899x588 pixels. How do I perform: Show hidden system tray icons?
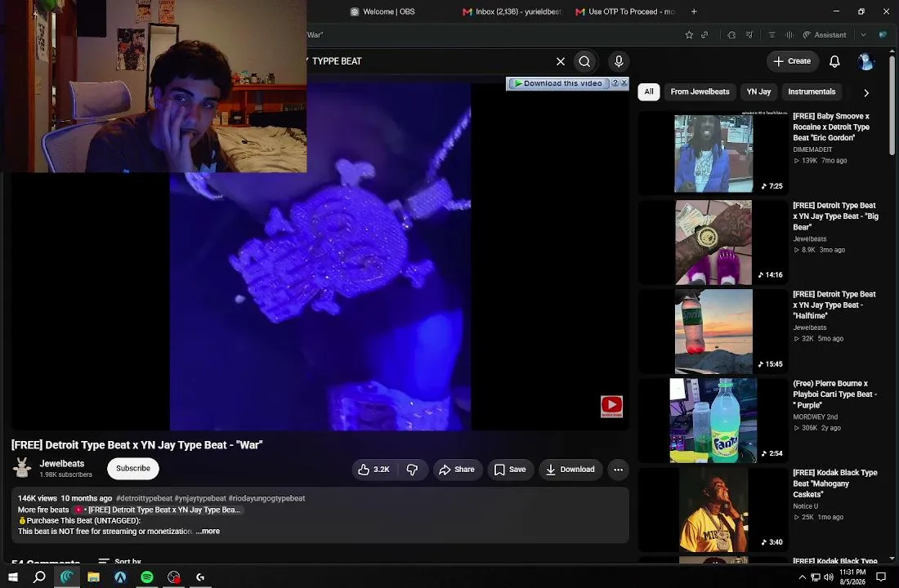point(802,577)
